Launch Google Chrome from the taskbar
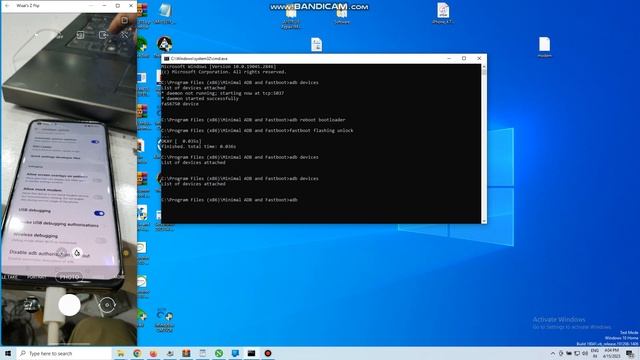640x360 pixels. tap(137, 353)
